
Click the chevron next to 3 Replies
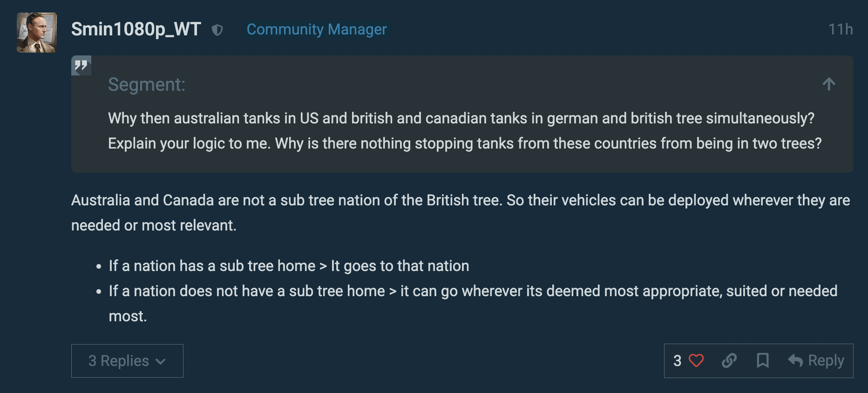coord(161,361)
